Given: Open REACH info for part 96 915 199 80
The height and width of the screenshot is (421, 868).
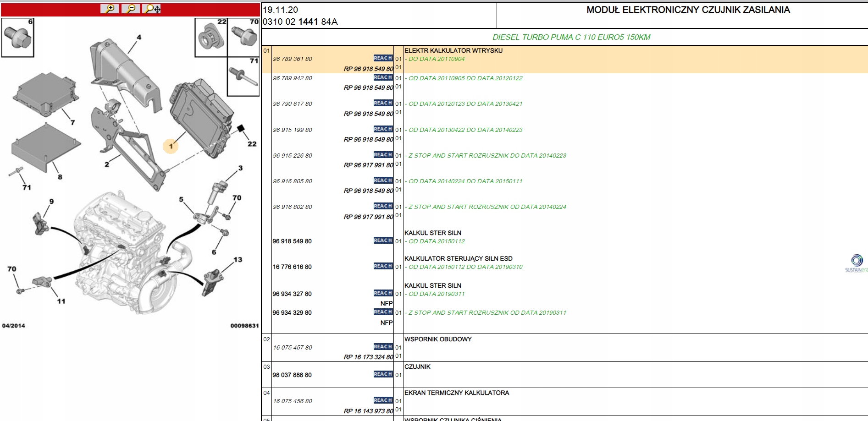Looking at the screenshot, I should (383, 129).
